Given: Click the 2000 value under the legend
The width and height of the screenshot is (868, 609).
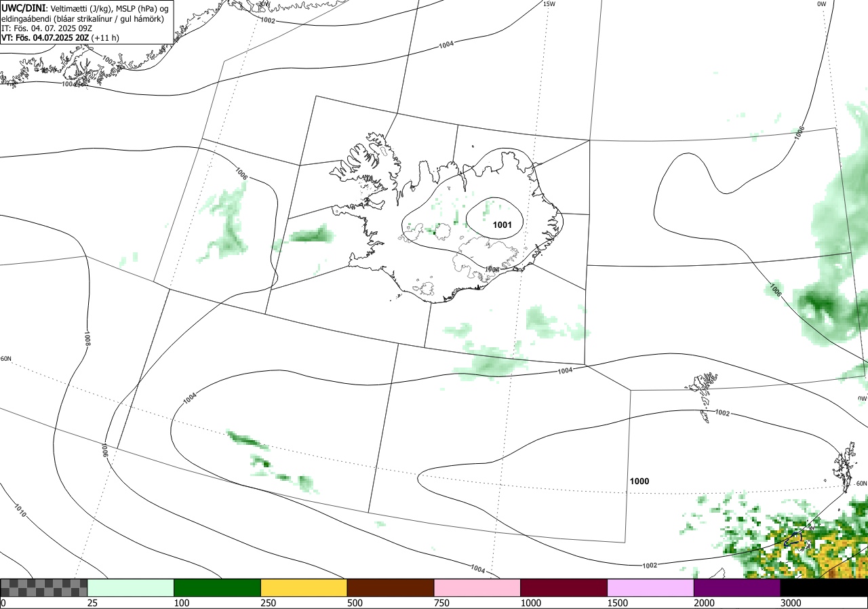Looking at the screenshot, I should 705,603.
